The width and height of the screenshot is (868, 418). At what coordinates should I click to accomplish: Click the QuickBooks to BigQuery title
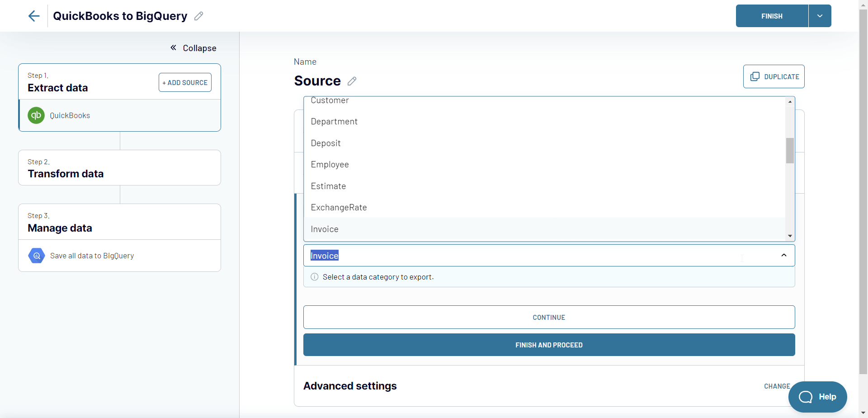(120, 16)
